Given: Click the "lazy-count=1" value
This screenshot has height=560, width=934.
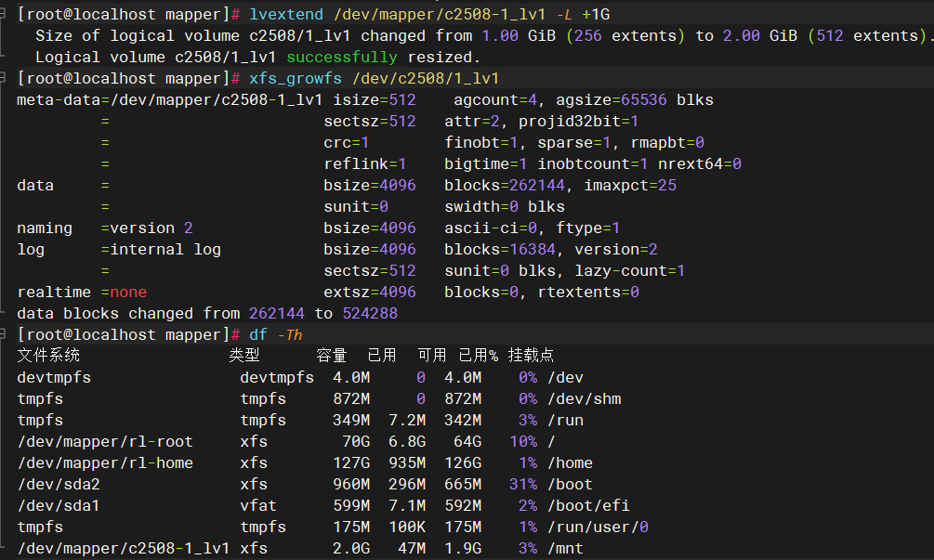Looking at the screenshot, I should (630, 271).
